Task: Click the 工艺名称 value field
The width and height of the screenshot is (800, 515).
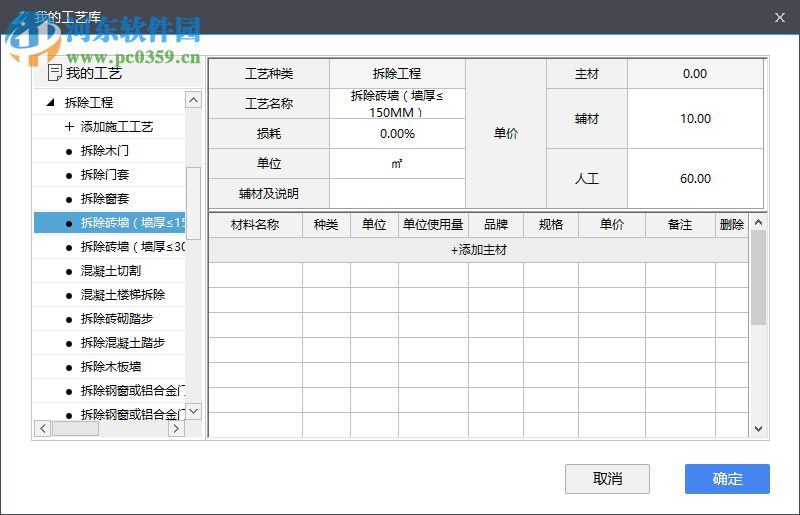Action: click(397, 104)
